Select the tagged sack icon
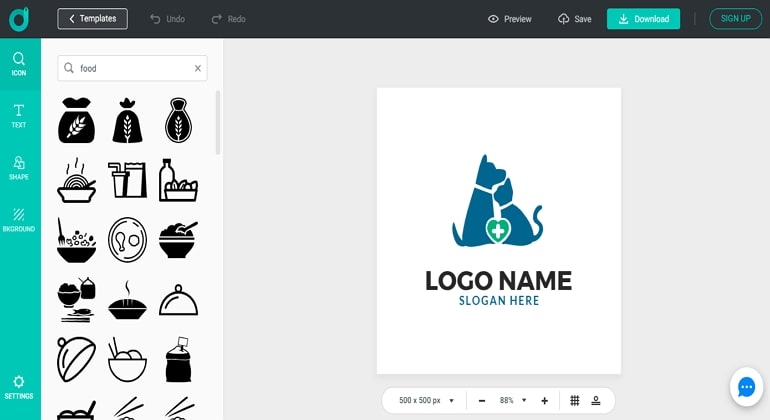Screen dimensions: 770x420 coord(178,360)
